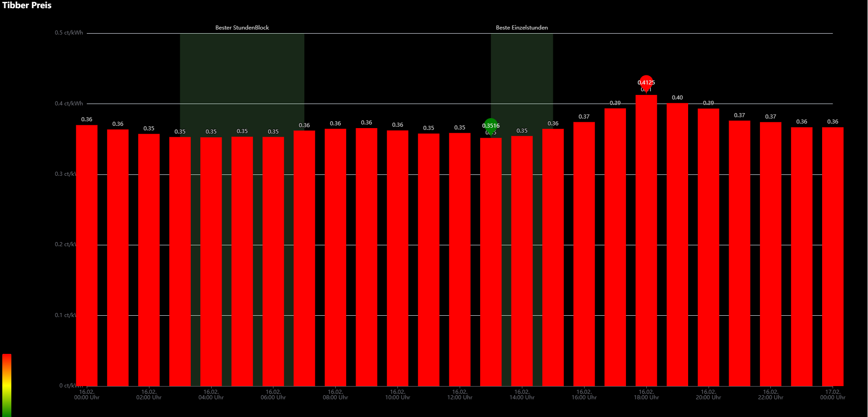Select the price bar at 02:00 Uhr

149,260
